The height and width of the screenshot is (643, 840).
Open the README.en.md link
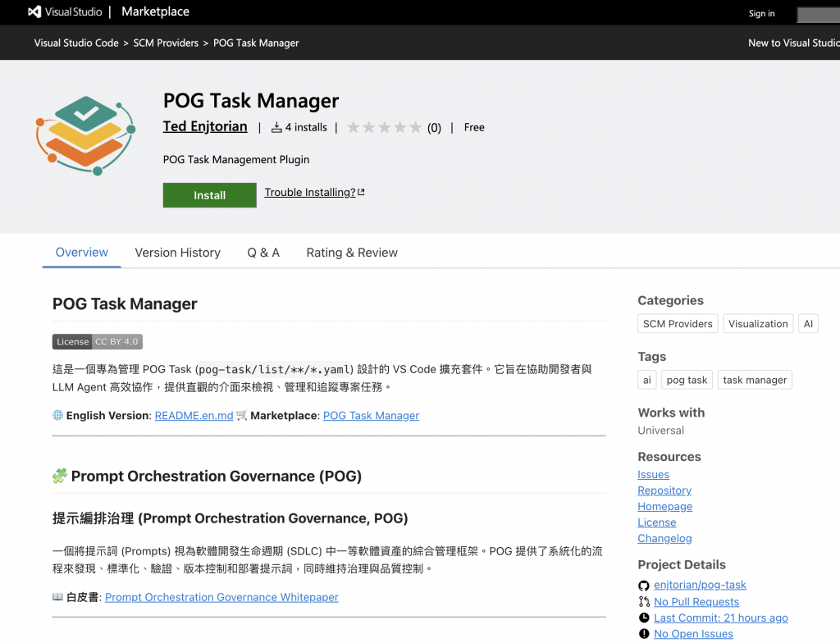coord(194,415)
